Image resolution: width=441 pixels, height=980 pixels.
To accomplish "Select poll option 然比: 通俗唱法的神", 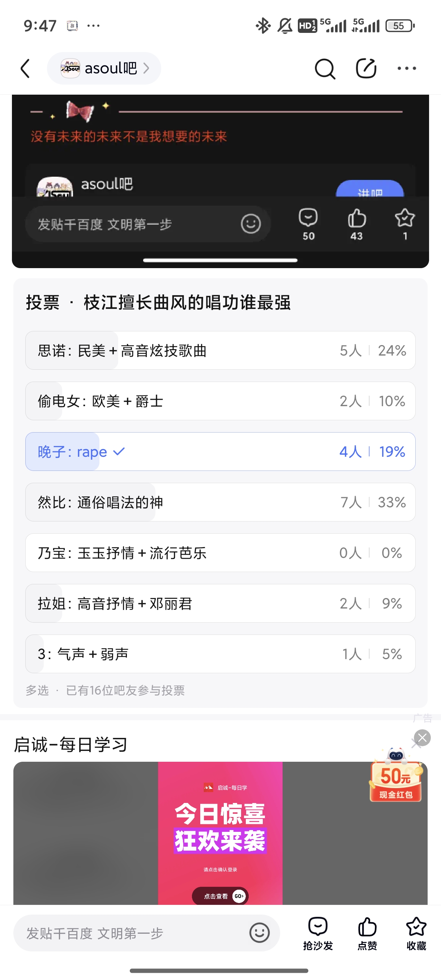I will [x=220, y=502].
